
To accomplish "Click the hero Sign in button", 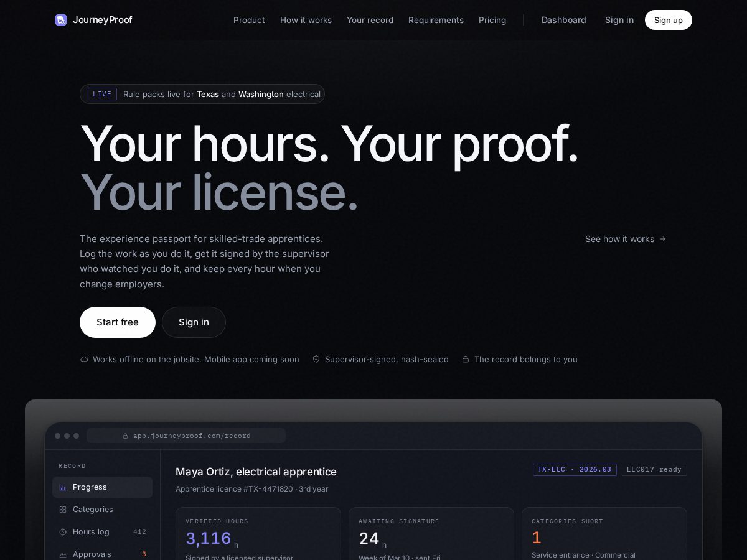I will (194, 322).
